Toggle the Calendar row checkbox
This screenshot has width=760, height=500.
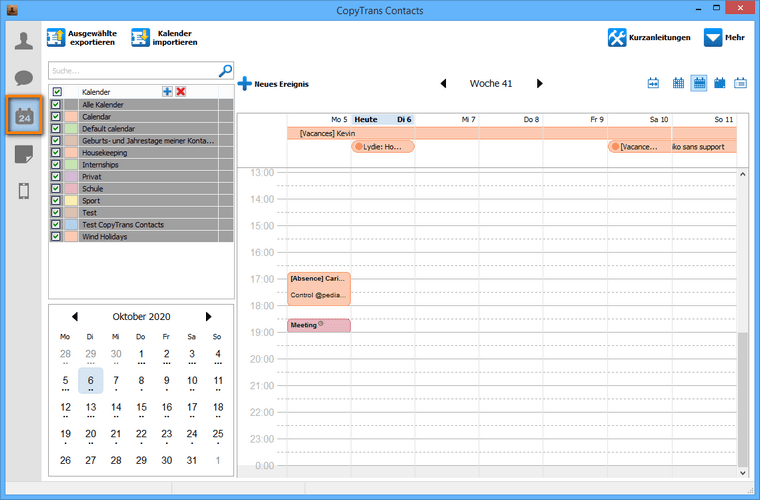[x=56, y=117]
